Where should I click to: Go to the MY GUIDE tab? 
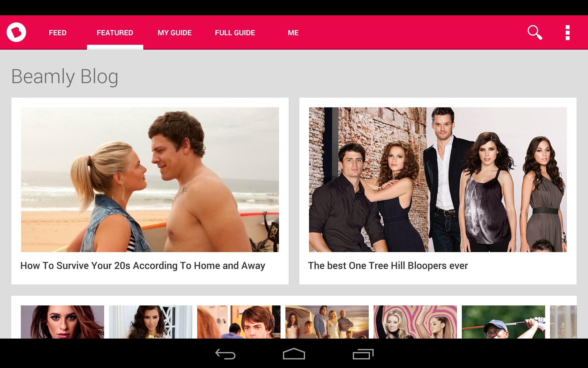(175, 33)
